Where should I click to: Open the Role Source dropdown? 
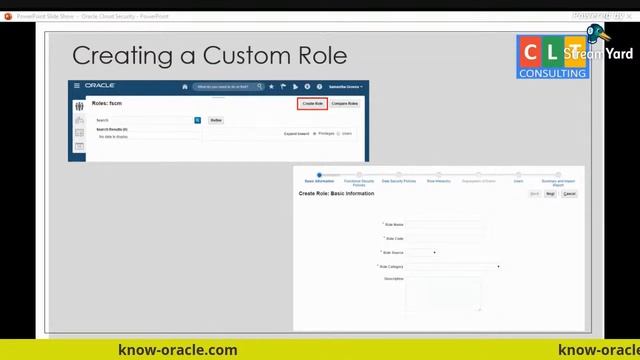[x=421, y=253]
